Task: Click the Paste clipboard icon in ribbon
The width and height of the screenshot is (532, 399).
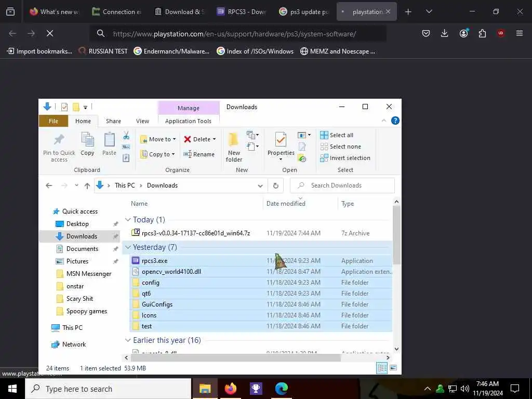Action: click(x=109, y=144)
